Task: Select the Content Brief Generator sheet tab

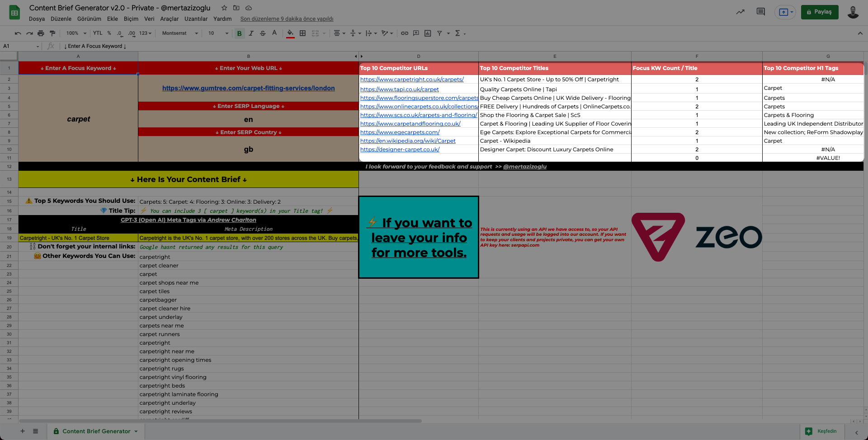Action: click(x=96, y=431)
